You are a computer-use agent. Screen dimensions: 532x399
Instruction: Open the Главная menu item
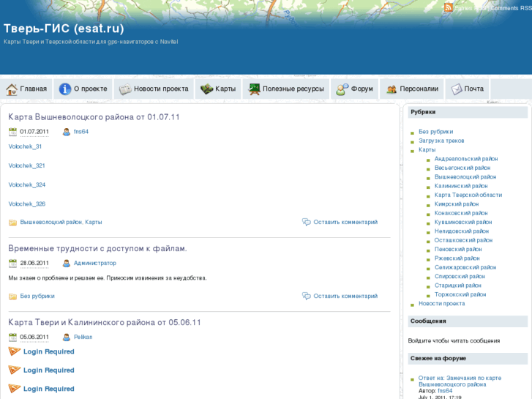tap(26, 89)
